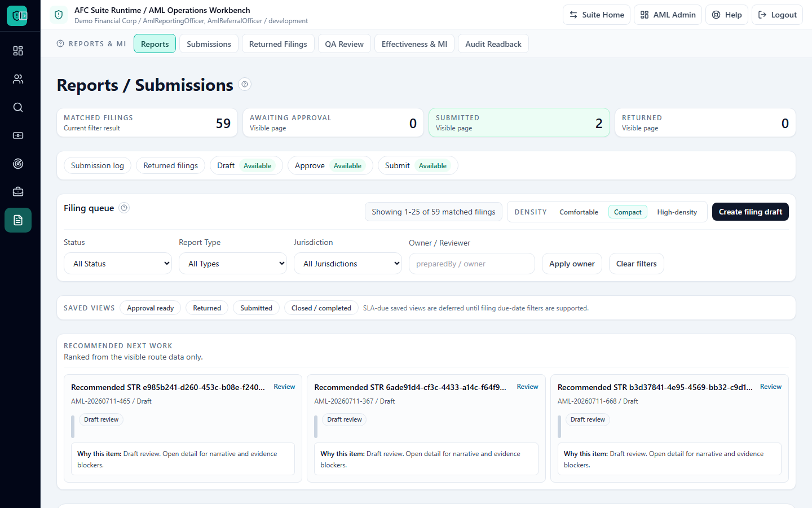Click the 'AML-20260711-668 / Draft' text
Screen dimensions: 812x508
point(598,401)
